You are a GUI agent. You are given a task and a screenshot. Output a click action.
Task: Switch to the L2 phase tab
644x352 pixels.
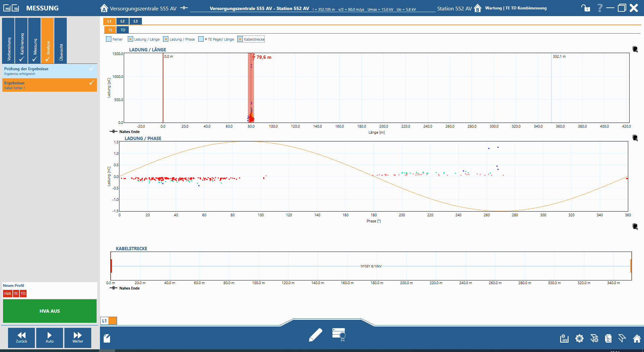(122, 21)
